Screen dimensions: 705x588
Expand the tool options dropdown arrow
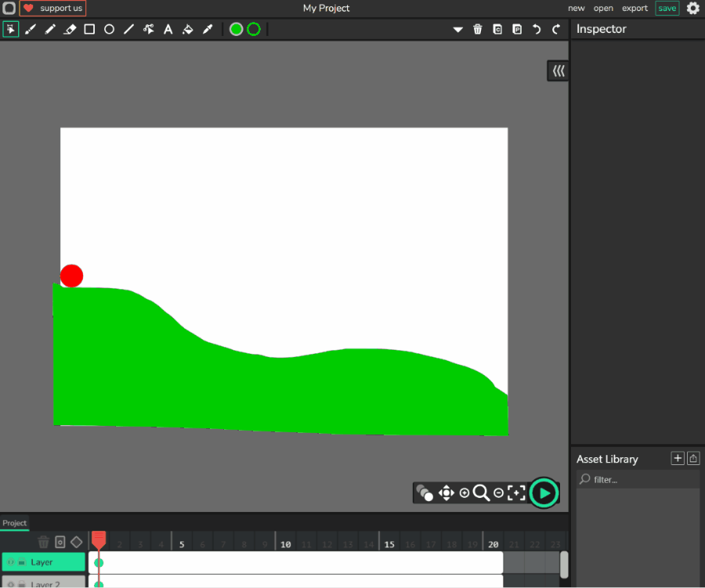(x=457, y=30)
